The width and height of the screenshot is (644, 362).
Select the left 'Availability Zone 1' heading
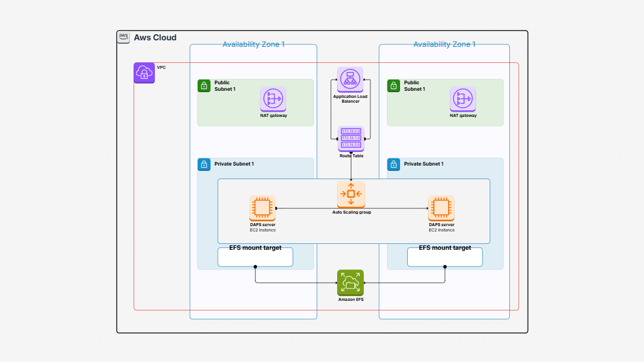[x=253, y=45]
